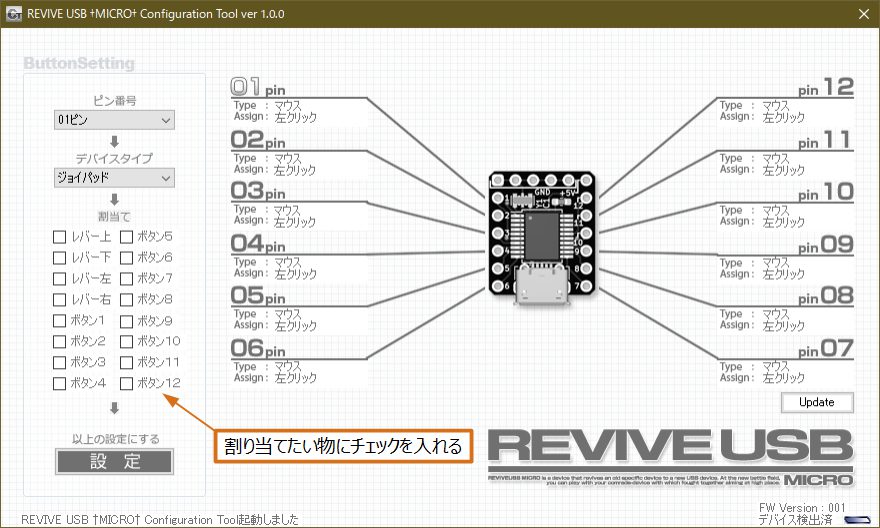
Task: Select the pin 12 label
Action: click(826, 87)
